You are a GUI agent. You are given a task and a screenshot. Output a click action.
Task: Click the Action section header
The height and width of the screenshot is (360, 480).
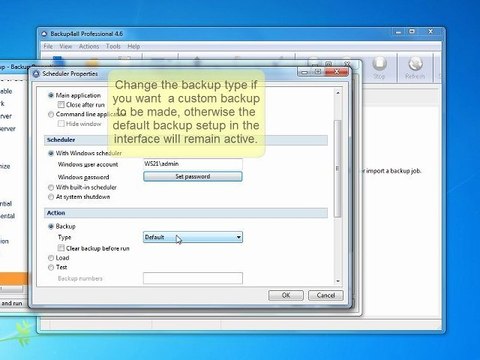[x=186, y=213]
